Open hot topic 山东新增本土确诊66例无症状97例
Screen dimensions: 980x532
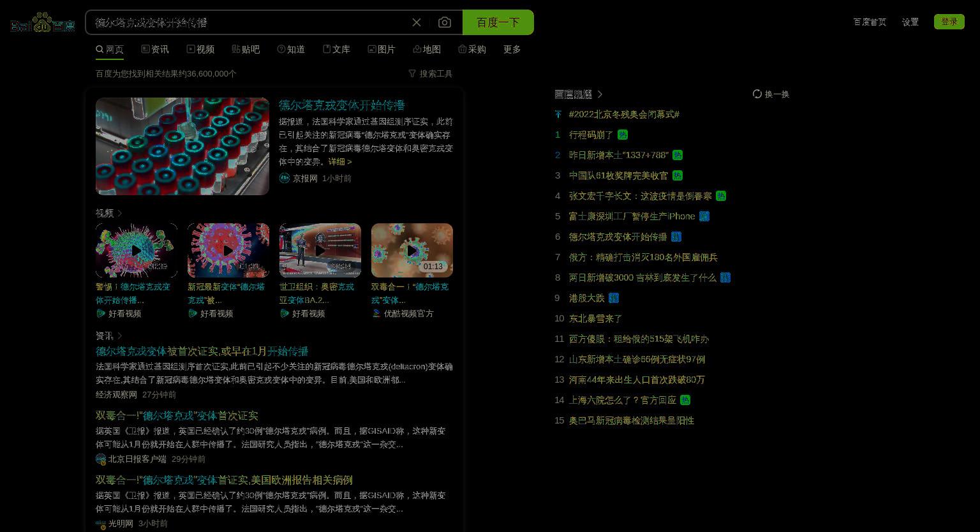click(637, 359)
